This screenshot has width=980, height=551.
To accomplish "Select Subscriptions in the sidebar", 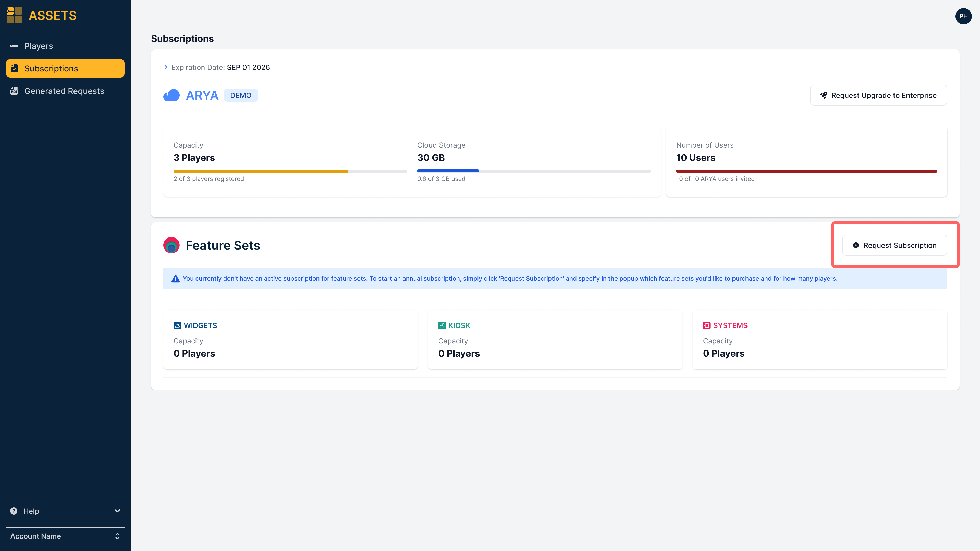I will coord(65,68).
